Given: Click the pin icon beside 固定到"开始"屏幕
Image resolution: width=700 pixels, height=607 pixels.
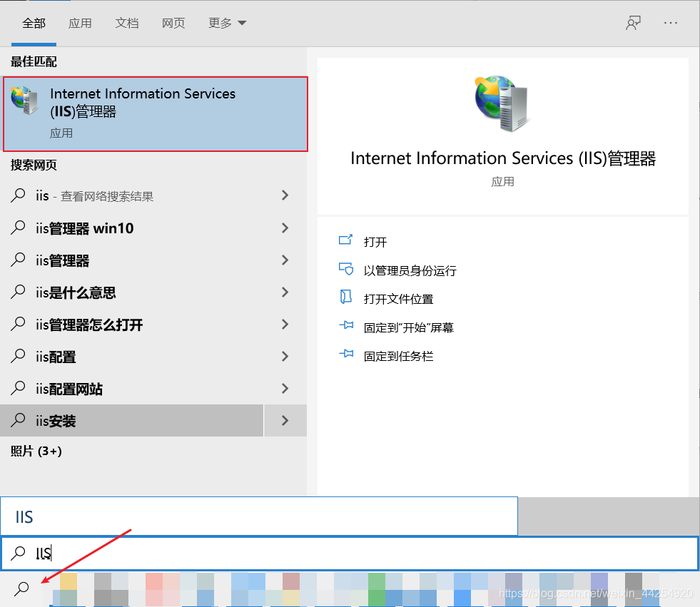Looking at the screenshot, I should tap(346, 325).
